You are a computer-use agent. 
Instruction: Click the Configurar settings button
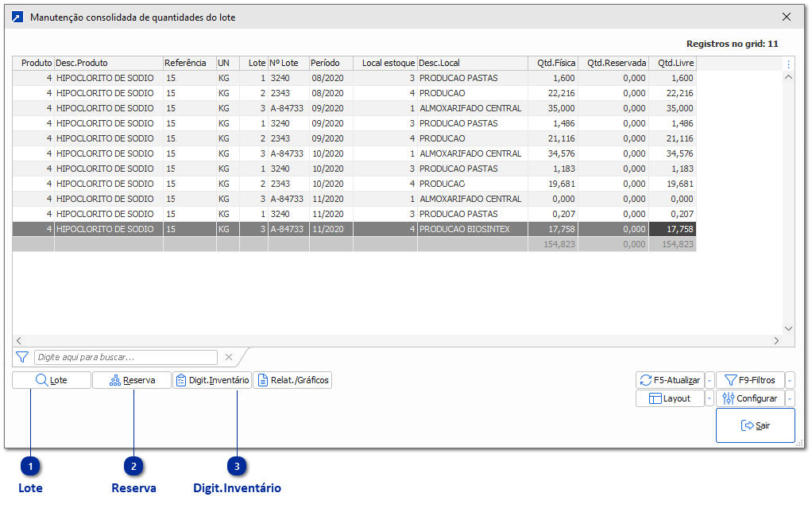(750, 398)
